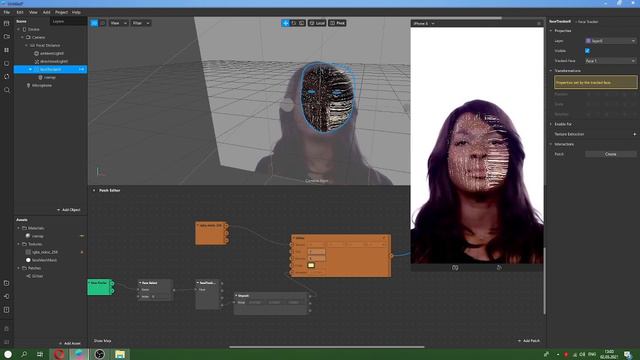
Task: Toggle Pivot mode button
Action: (338, 23)
